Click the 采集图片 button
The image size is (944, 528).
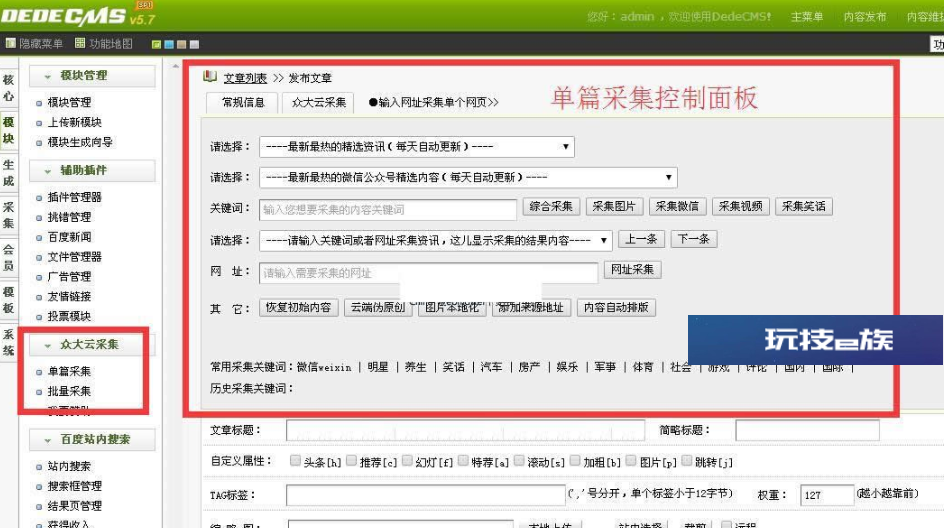click(614, 207)
